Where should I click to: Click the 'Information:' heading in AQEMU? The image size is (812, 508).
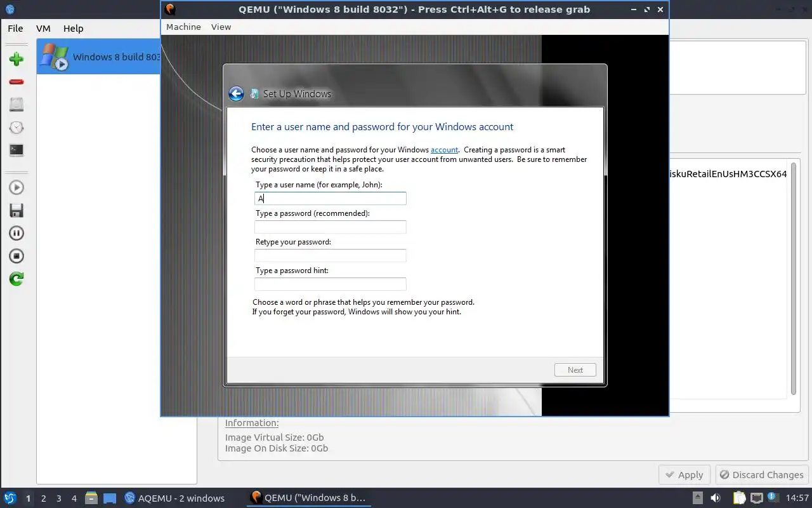tap(252, 423)
